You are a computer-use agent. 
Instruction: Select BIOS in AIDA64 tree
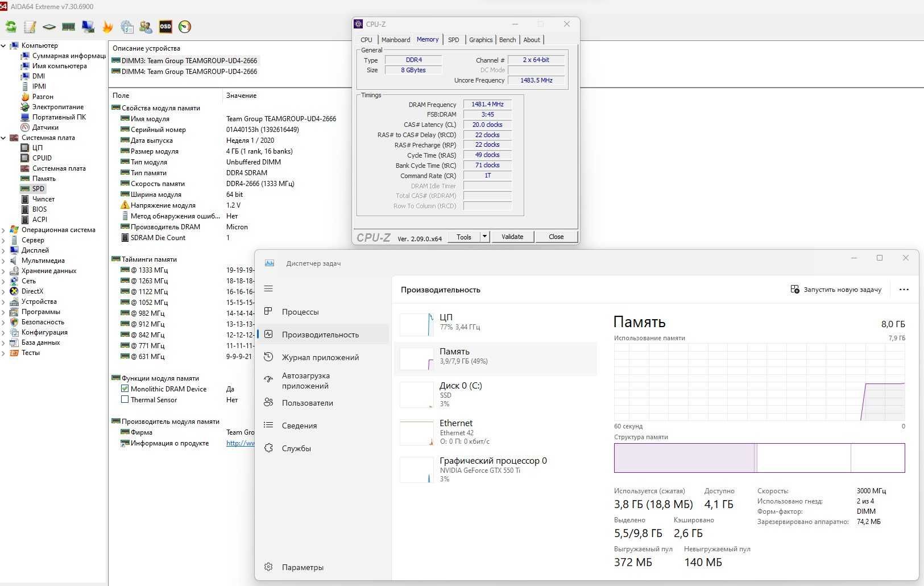click(x=39, y=209)
